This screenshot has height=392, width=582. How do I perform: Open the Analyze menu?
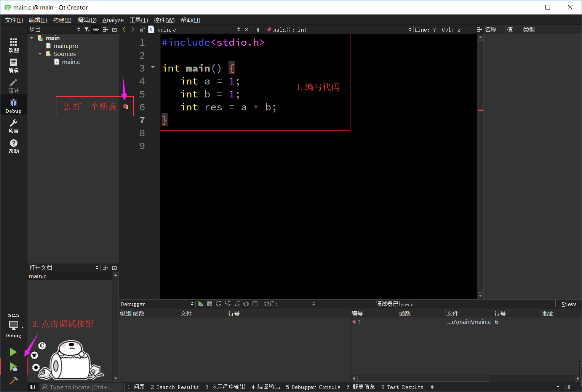pyautogui.click(x=113, y=20)
